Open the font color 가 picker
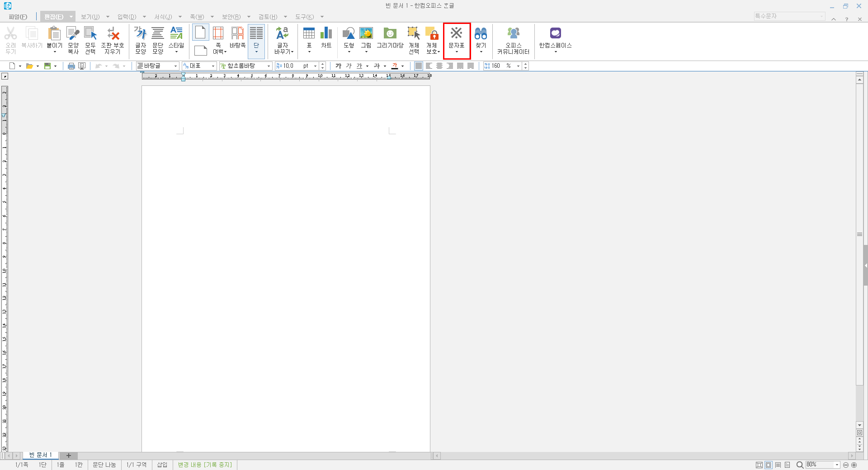The width and height of the screenshot is (868, 470). pyautogui.click(x=394, y=66)
